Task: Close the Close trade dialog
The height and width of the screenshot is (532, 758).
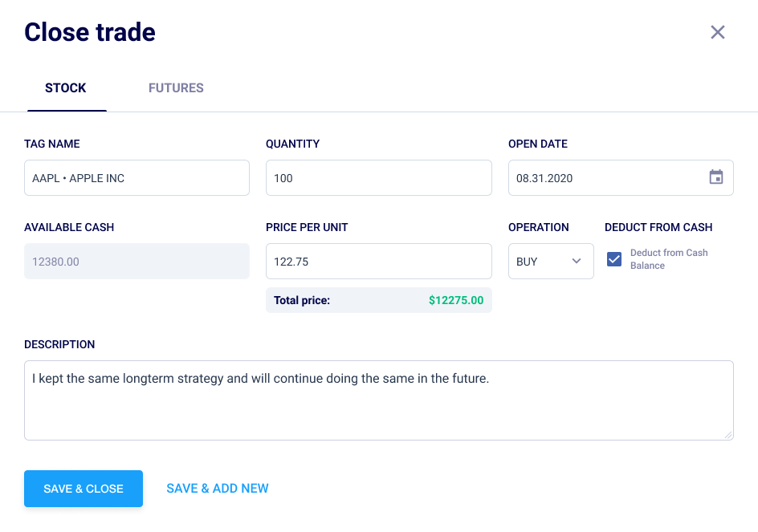Action: (x=717, y=32)
